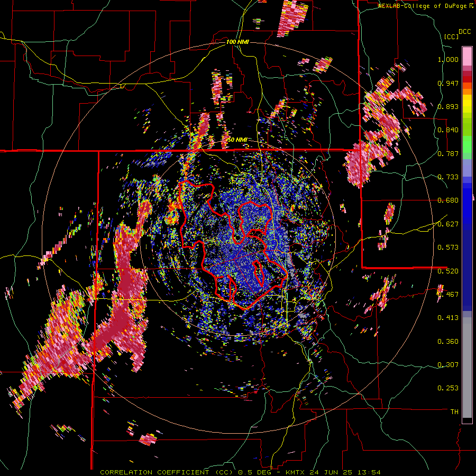Select the 0.680 scale value
Viewport: 476px width, 476px height.
click(x=448, y=200)
